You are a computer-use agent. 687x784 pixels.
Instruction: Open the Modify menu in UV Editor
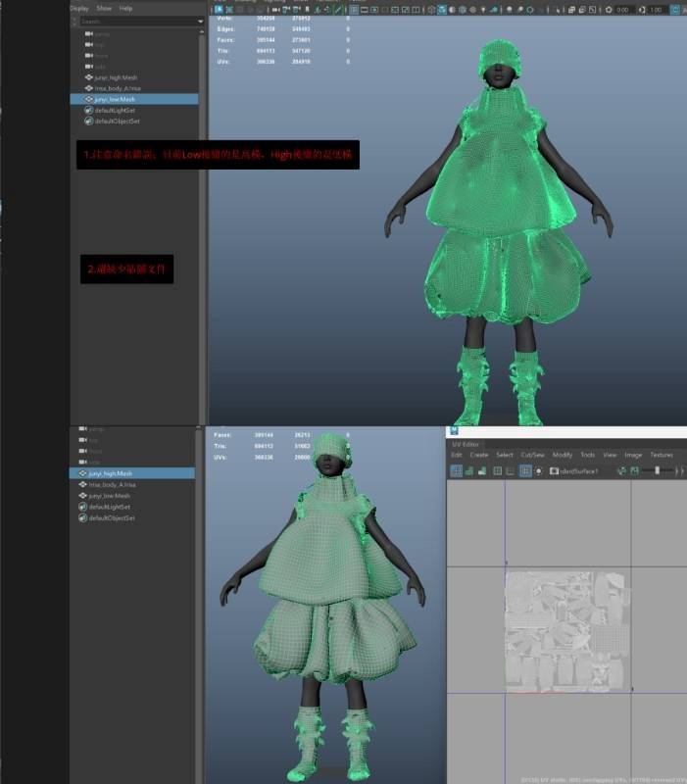click(563, 455)
